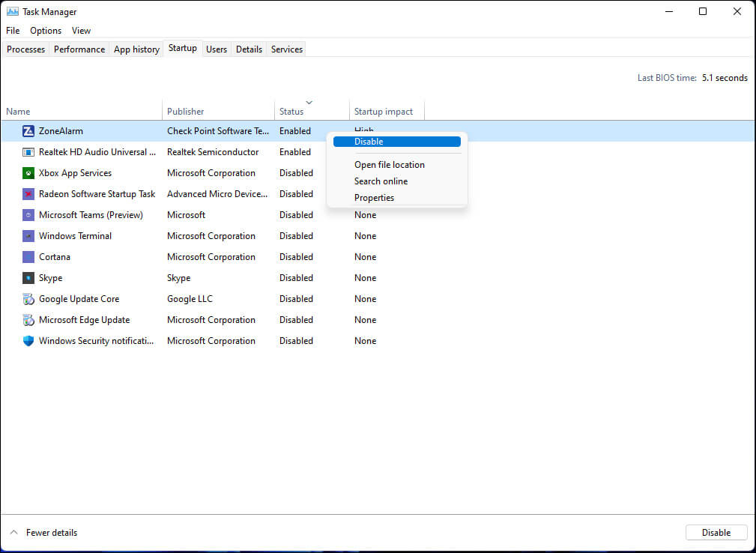Open the Options menu
The width and height of the screenshot is (756, 553).
click(46, 31)
